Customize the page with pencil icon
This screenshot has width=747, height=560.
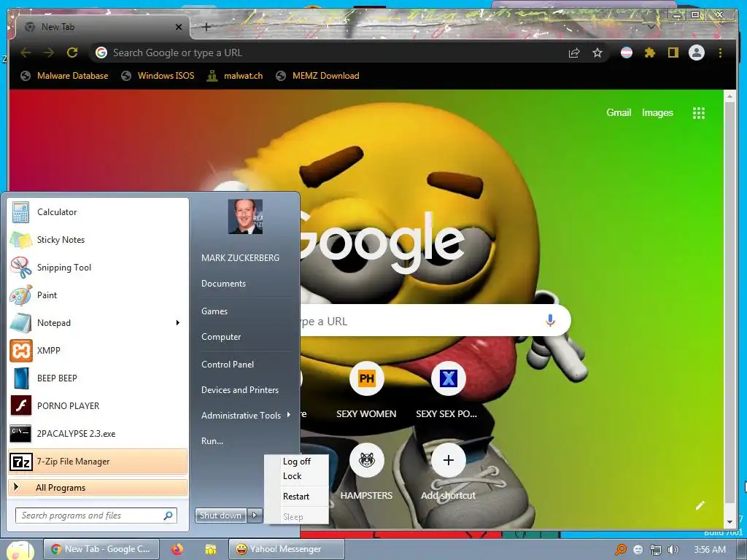pos(700,505)
